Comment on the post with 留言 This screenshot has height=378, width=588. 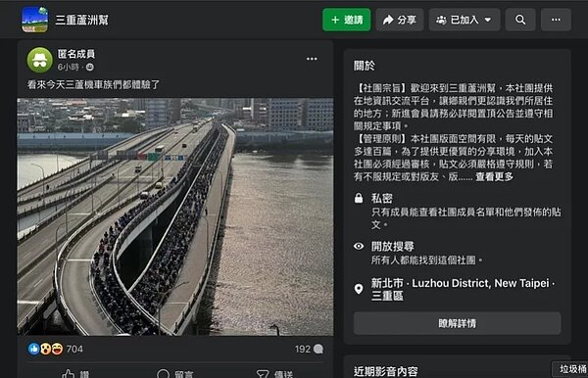174,374
